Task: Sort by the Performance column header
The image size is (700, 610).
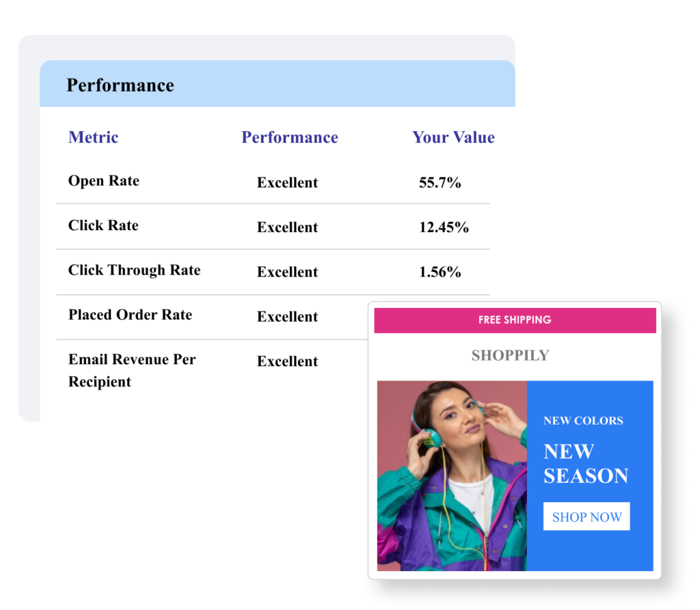Action: (290, 137)
